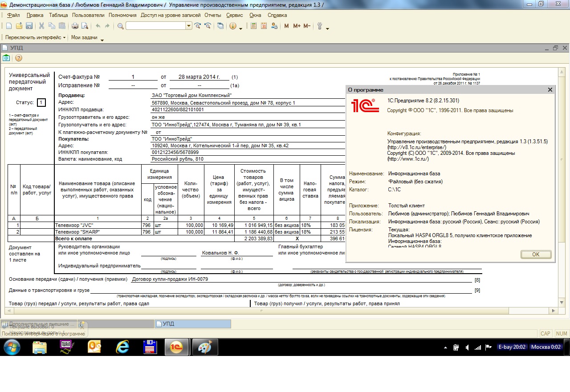570x392 pixels.
Task: Select the Телевизор "JVC" cell
Action: [x=98, y=226]
